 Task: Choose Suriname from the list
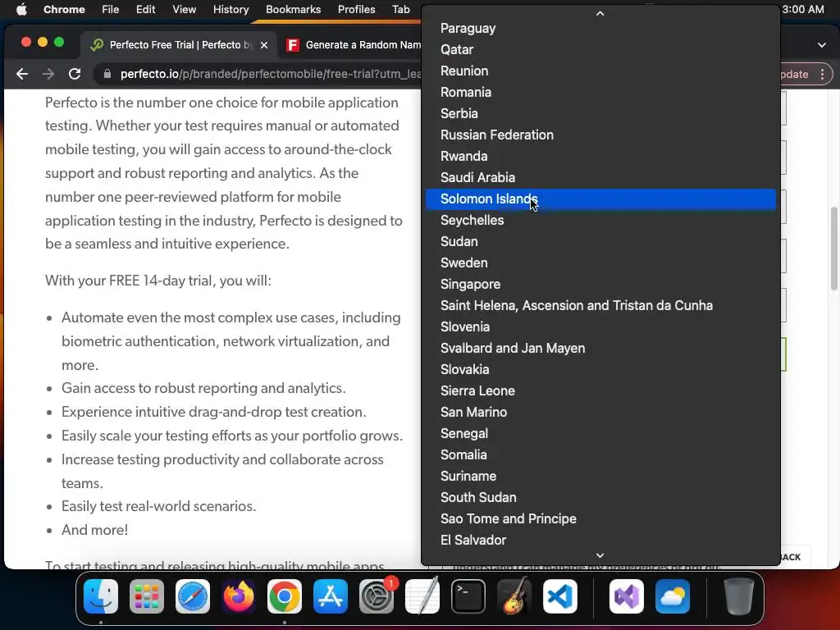[x=600, y=477]
